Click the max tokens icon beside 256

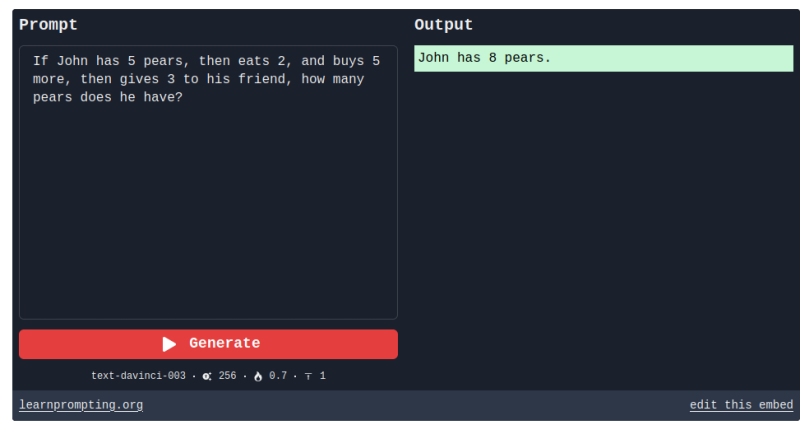207,376
